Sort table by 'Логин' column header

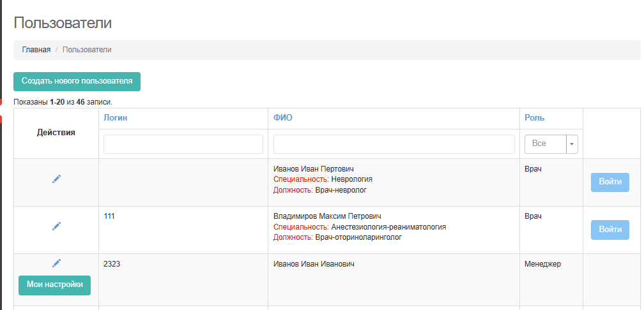click(114, 118)
